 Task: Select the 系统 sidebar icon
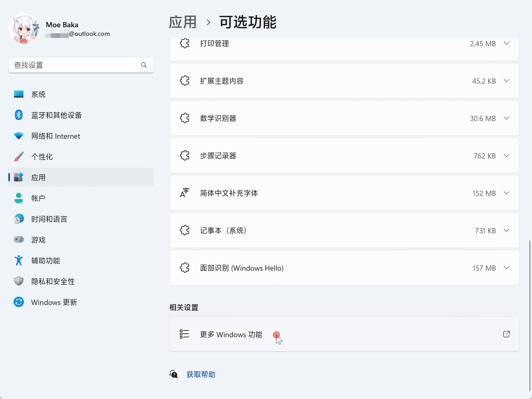point(18,94)
